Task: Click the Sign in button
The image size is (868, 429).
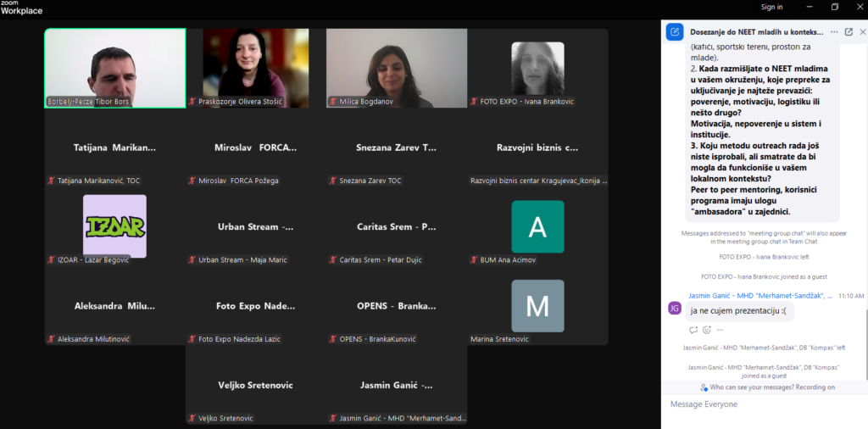Action: [771, 7]
